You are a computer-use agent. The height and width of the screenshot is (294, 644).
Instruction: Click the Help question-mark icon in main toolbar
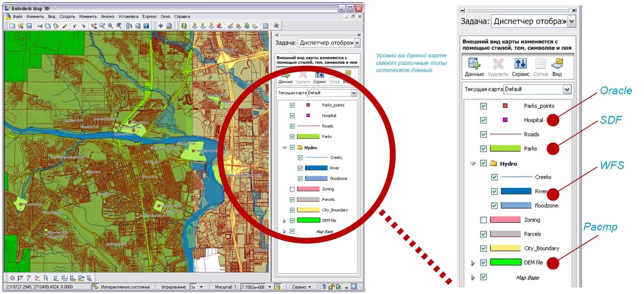click(146, 26)
